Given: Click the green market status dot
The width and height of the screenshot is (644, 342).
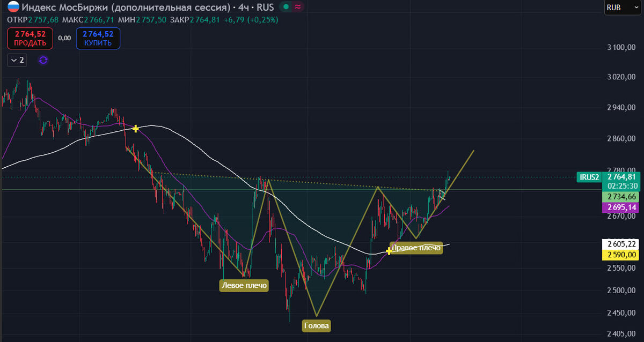Looking at the screenshot, I should tap(286, 8).
